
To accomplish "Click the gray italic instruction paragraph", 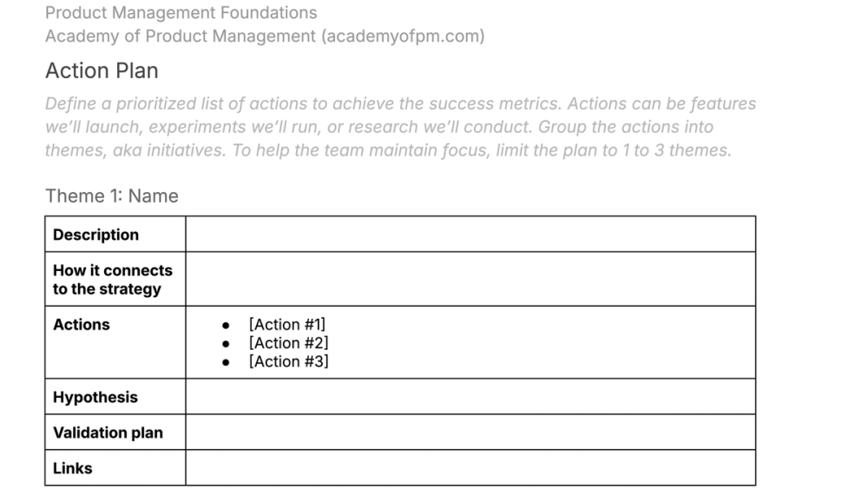I will 399,127.
